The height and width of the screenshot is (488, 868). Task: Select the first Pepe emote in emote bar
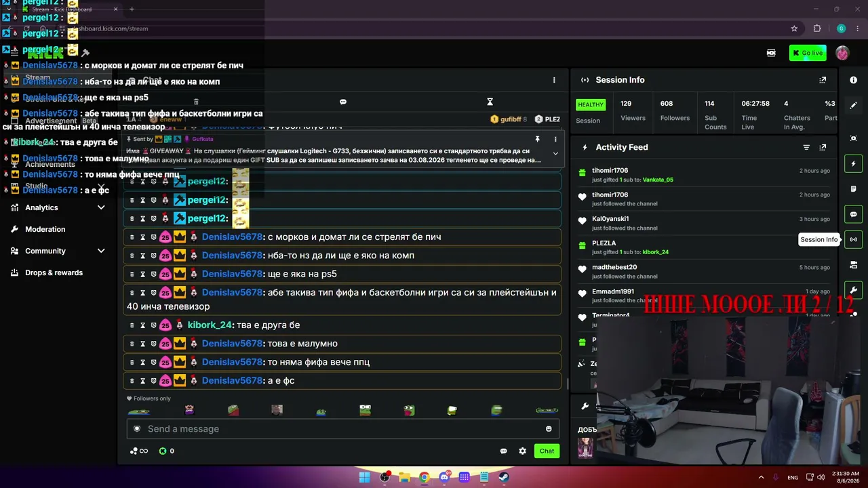point(139,410)
